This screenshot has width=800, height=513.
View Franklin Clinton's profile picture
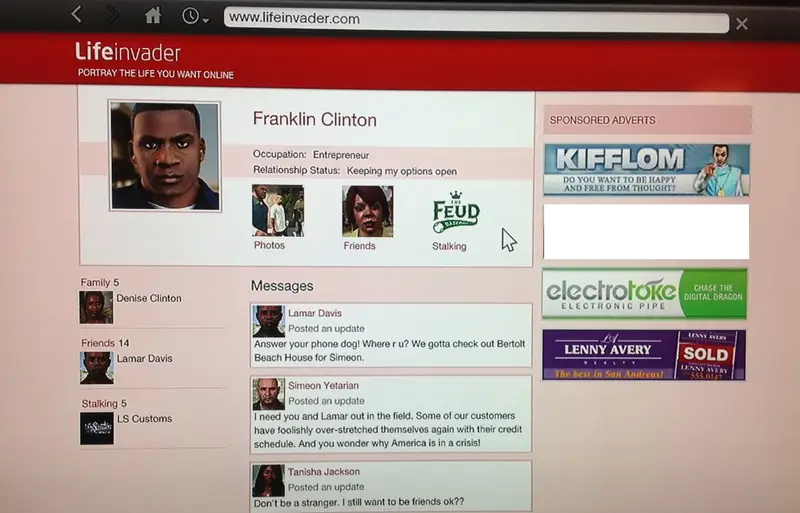165,156
